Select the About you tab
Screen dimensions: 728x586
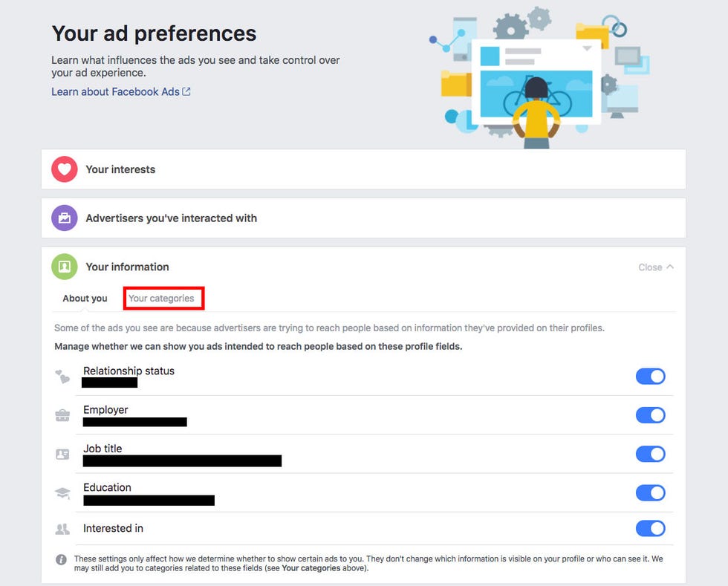coord(85,298)
